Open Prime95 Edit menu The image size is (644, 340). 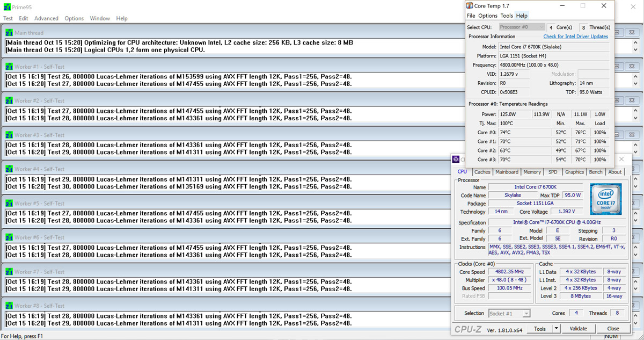tap(24, 18)
